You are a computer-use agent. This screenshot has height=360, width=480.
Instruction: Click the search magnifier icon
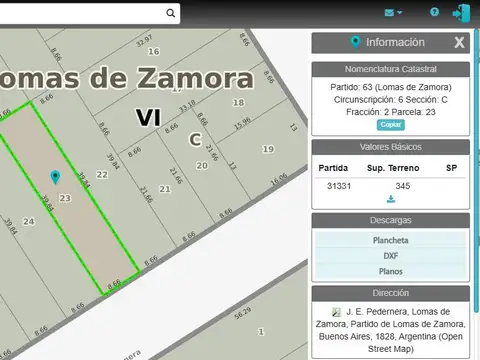pos(170,13)
